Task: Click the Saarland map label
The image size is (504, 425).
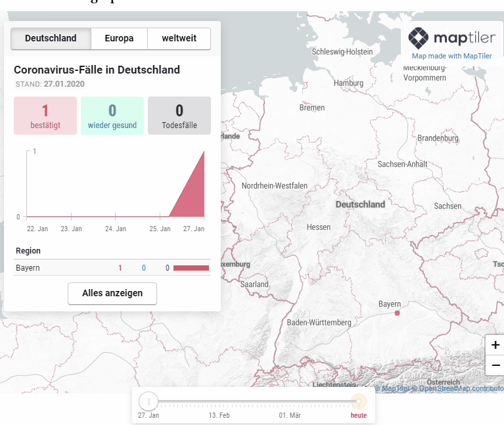Action: pyautogui.click(x=254, y=284)
